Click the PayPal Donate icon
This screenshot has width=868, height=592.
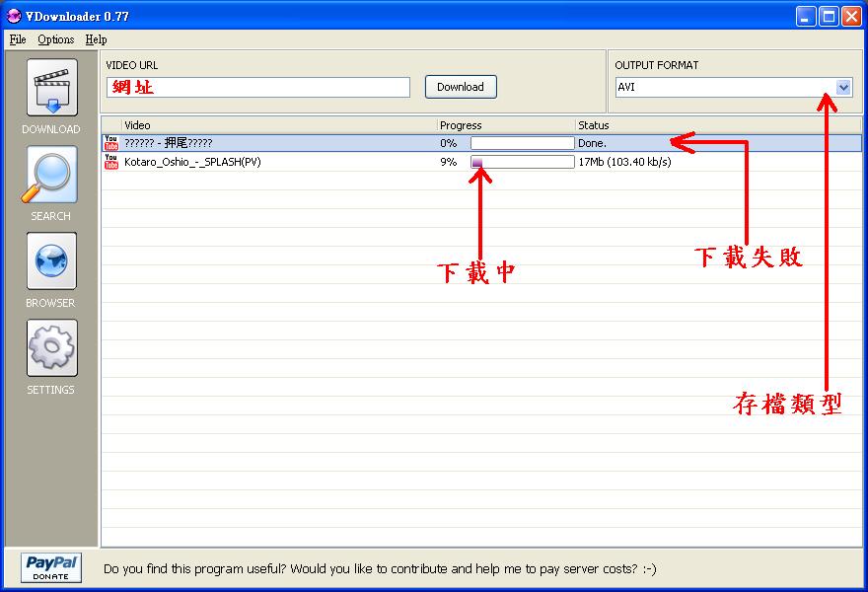[x=51, y=567]
